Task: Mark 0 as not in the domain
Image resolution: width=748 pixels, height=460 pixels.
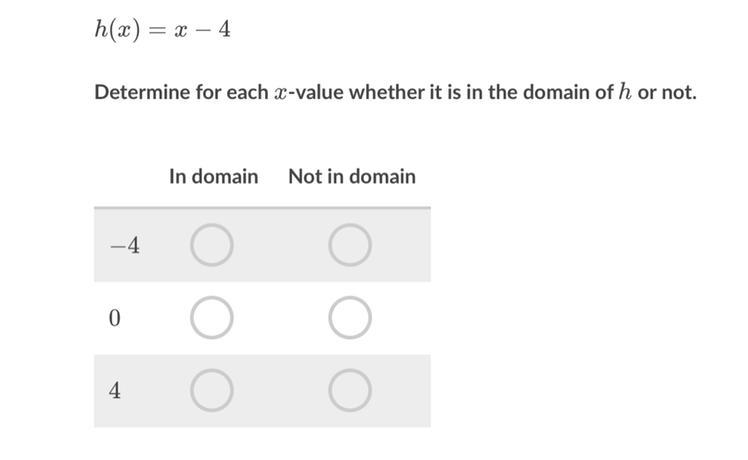Action: point(350,318)
